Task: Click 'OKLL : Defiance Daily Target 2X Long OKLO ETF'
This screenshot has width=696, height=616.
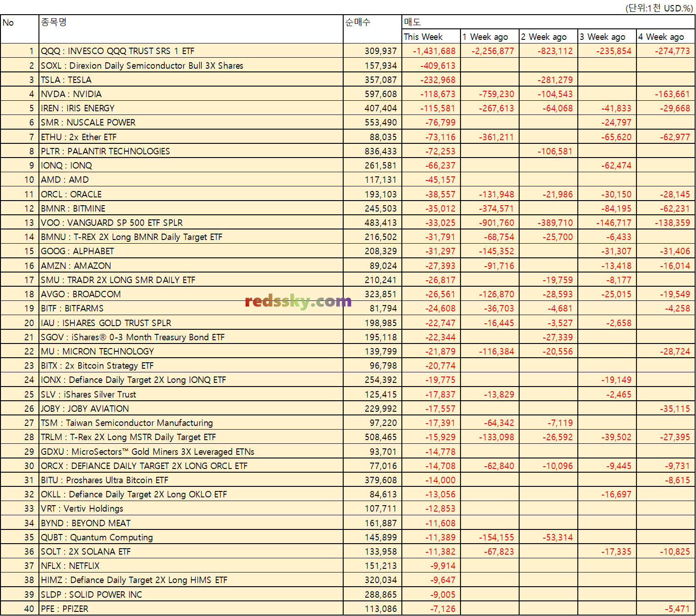Action: click(191, 494)
